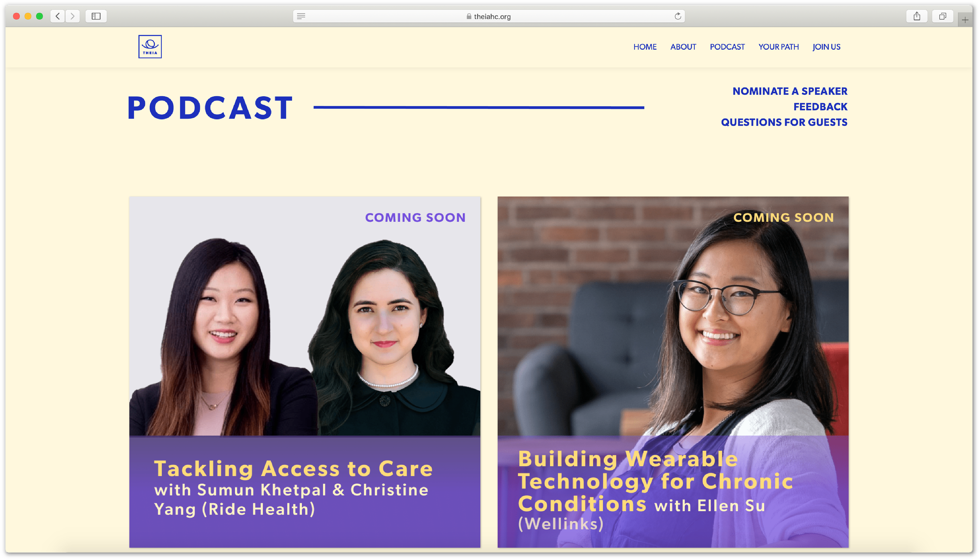Open the ABOUT menu item
This screenshot has height=560, width=980.
coord(683,47)
